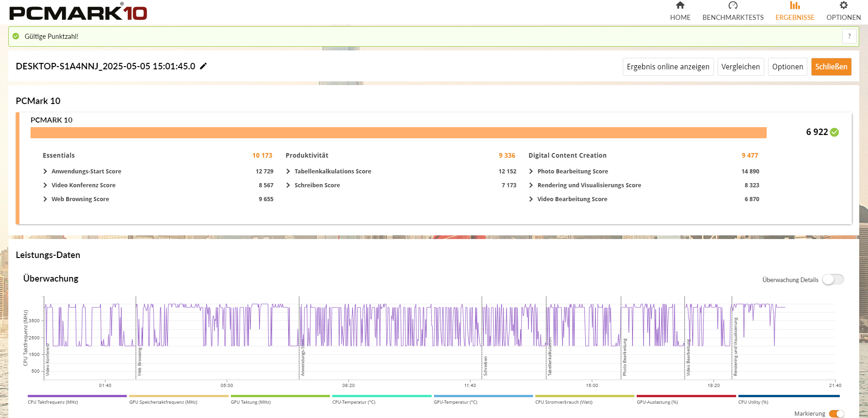Click Video Bearbeitung value 6 870
This screenshot has width=868, height=418.
click(x=752, y=199)
